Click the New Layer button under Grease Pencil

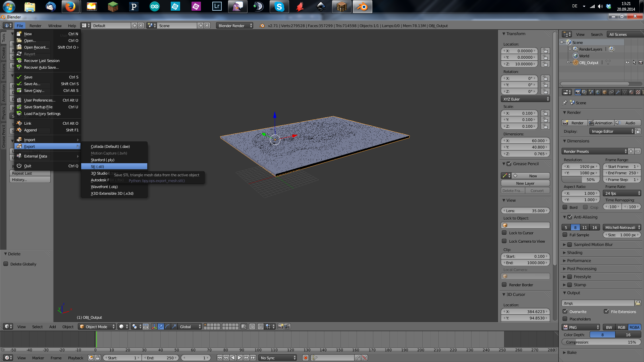click(525, 183)
